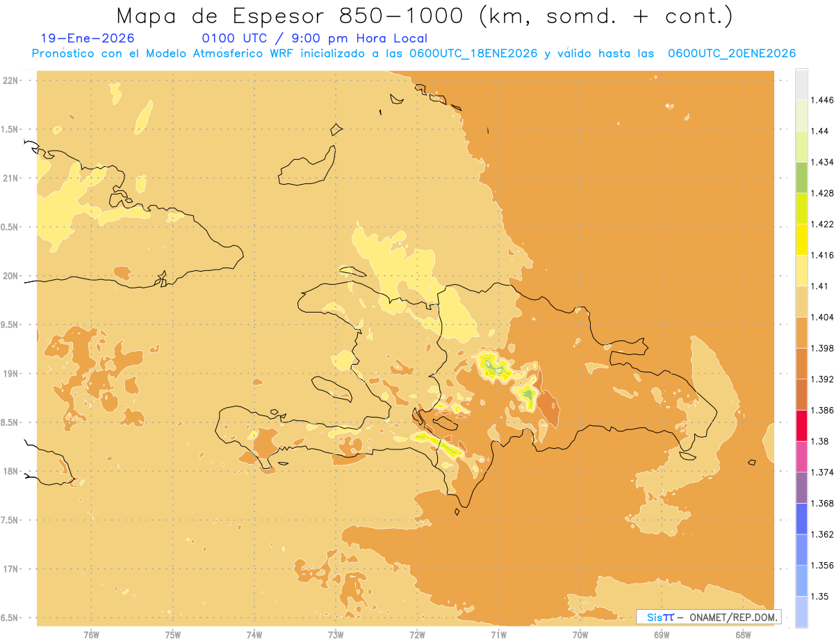Click the "69W" longitude axis label

(x=662, y=634)
